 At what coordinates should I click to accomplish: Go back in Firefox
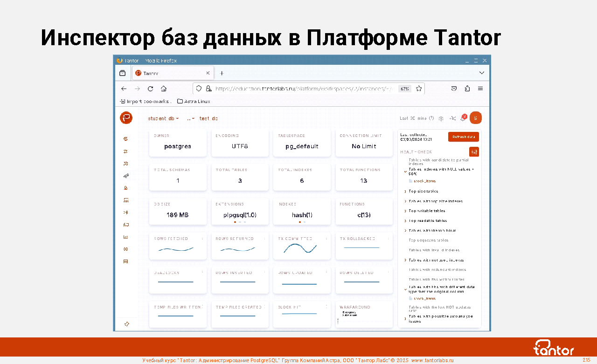tap(124, 89)
